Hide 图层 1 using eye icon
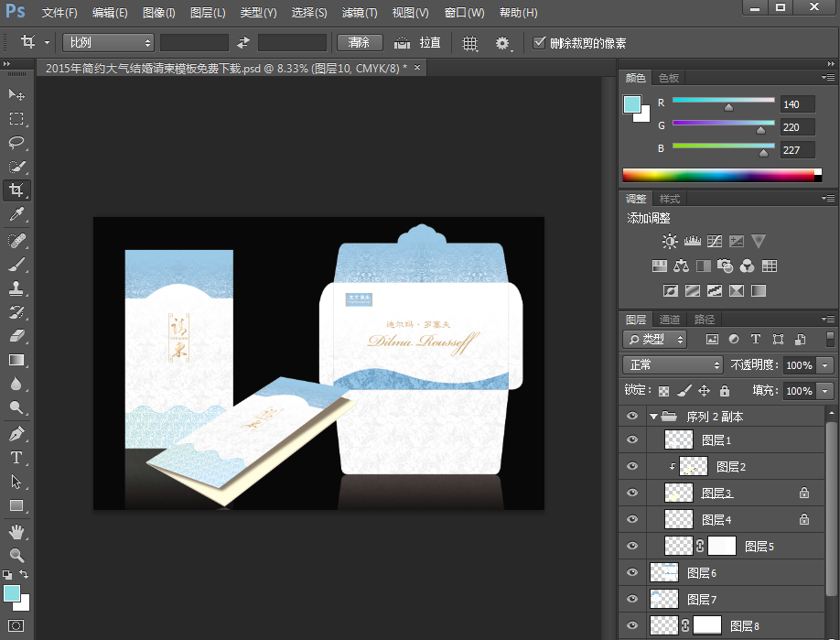Screen dimensions: 840x640 [x=631, y=440]
